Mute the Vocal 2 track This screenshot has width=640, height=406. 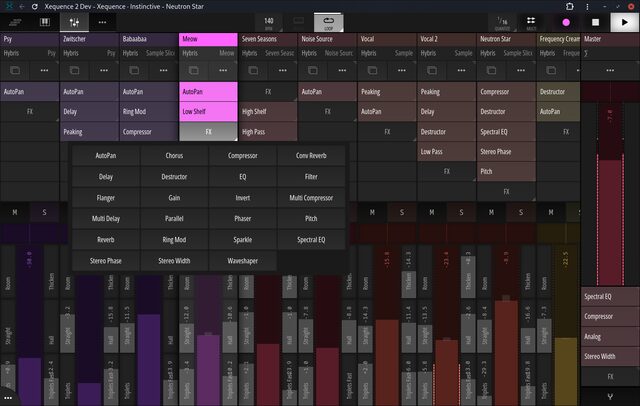pos(432,212)
